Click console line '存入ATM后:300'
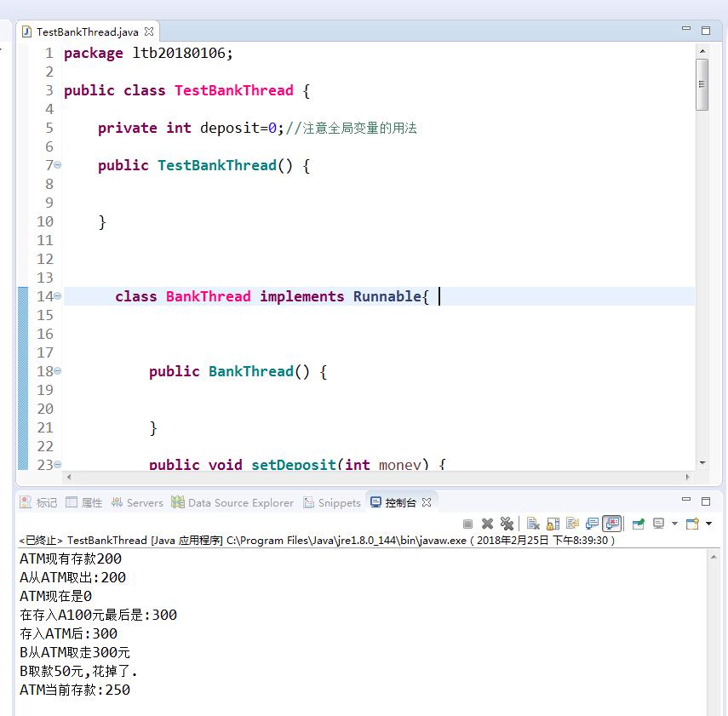Image resolution: width=728 pixels, height=716 pixels. coord(69,633)
